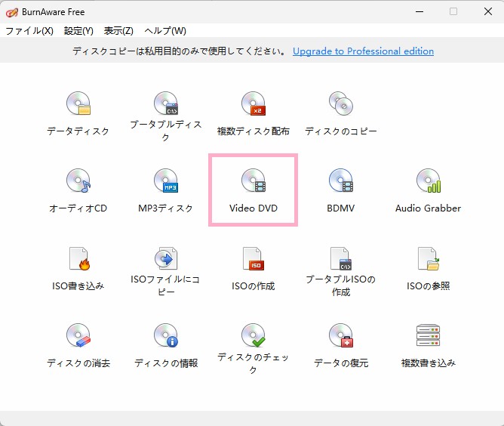Screen dimensions: 504x426
Task: Open the データディスク (Data Disc) tool
Action: point(78,113)
